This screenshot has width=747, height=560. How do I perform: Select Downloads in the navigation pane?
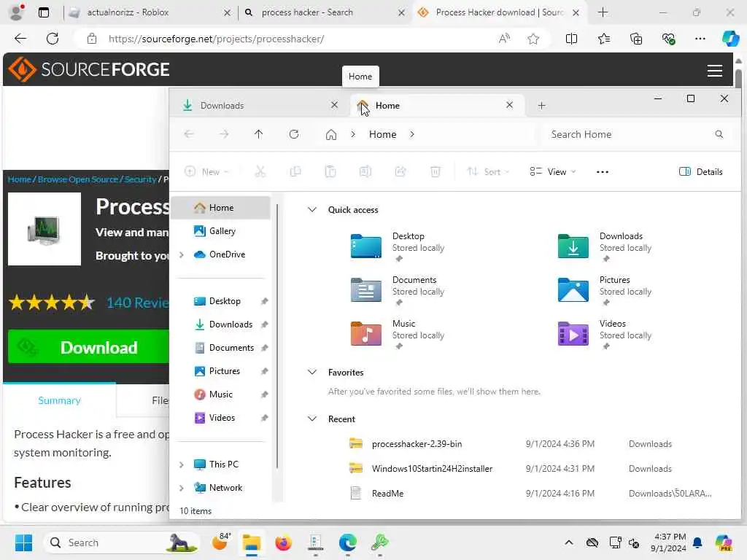click(x=222, y=324)
